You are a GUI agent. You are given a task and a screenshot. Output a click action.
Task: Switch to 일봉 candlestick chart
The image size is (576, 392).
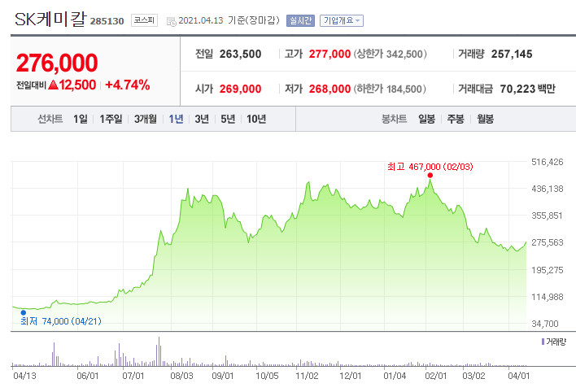pyautogui.click(x=426, y=119)
